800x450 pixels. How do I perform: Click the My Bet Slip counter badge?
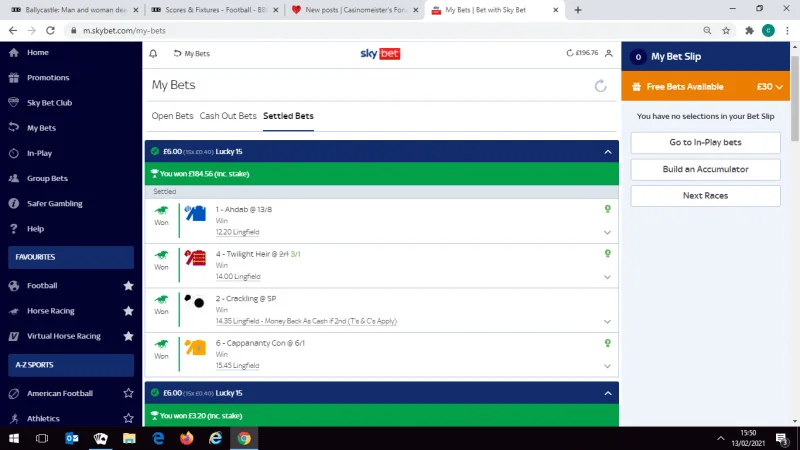click(638, 57)
